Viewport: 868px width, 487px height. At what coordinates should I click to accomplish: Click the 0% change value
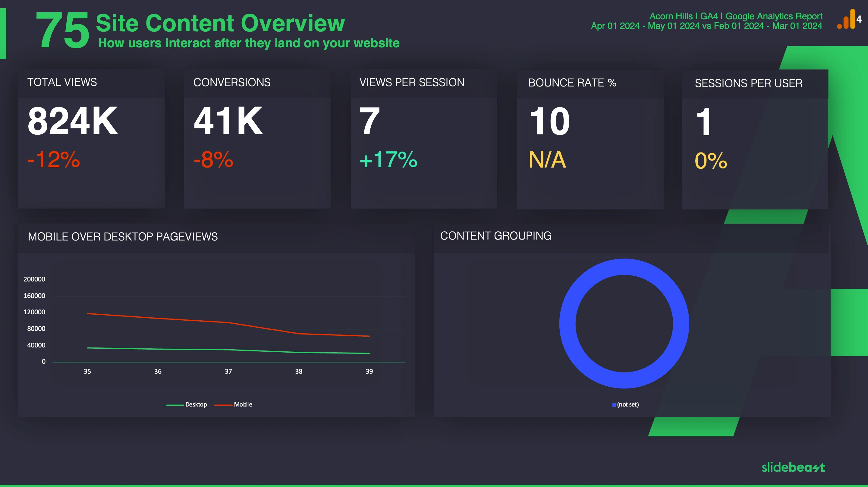pyautogui.click(x=711, y=160)
